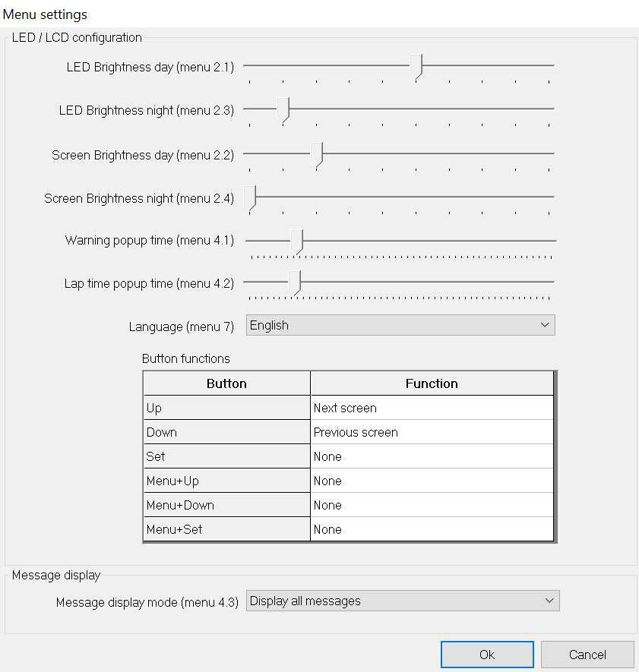Click the function cell for the Set button

[x=432, y=456]
